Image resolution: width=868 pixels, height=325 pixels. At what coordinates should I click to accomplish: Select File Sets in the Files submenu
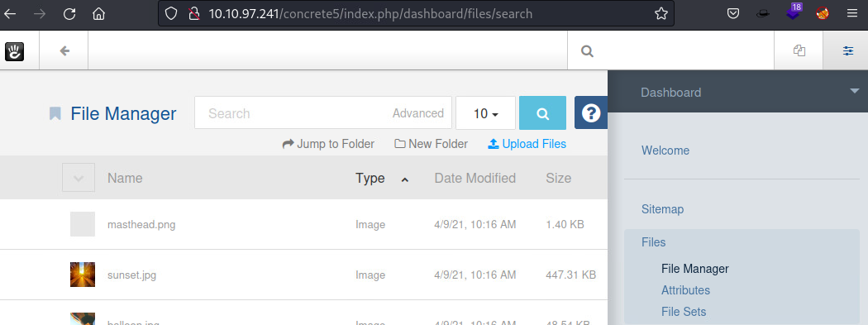pos(684,312)
